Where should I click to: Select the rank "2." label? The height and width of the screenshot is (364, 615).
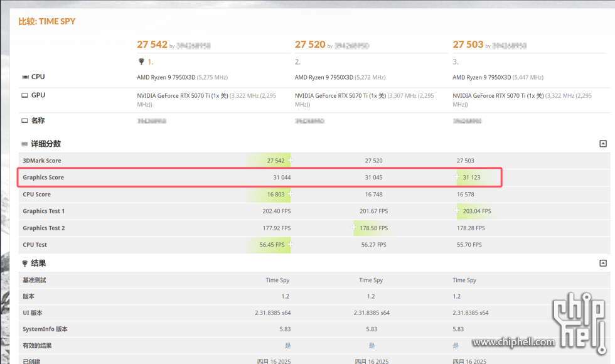click(x=297, y=62)
